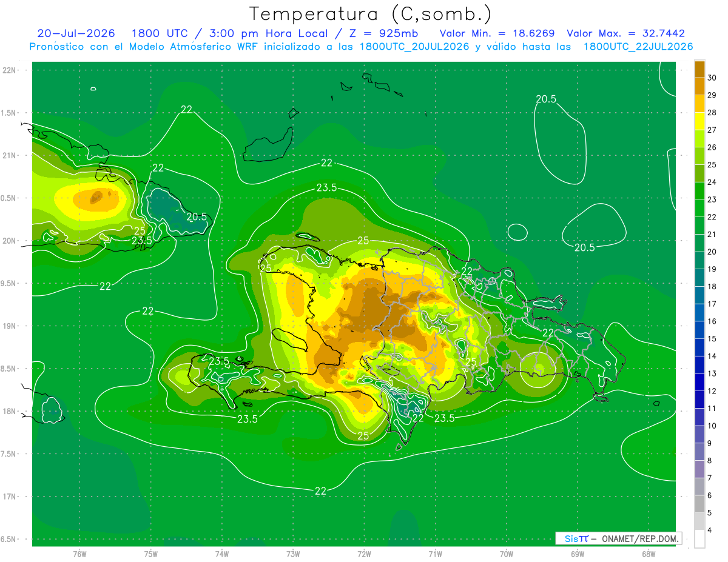Click legend scale value '18'
This screenshot has width=728, height=562.
coord(712,286)
